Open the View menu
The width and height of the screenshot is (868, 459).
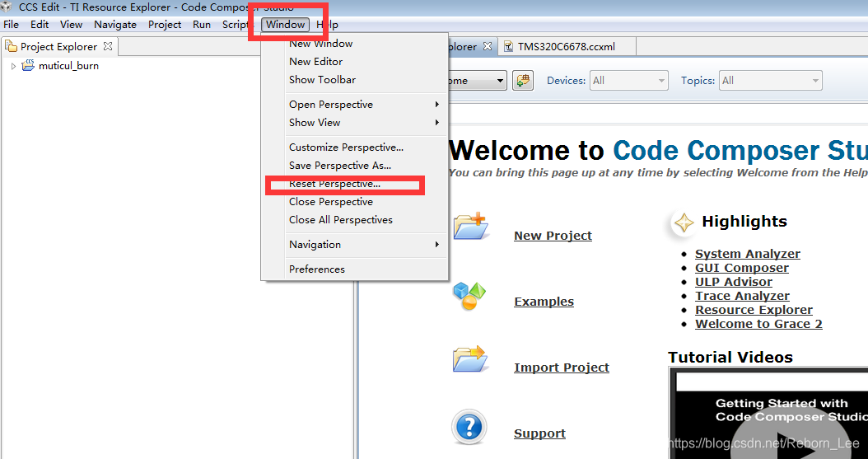[x=72, y=25]
